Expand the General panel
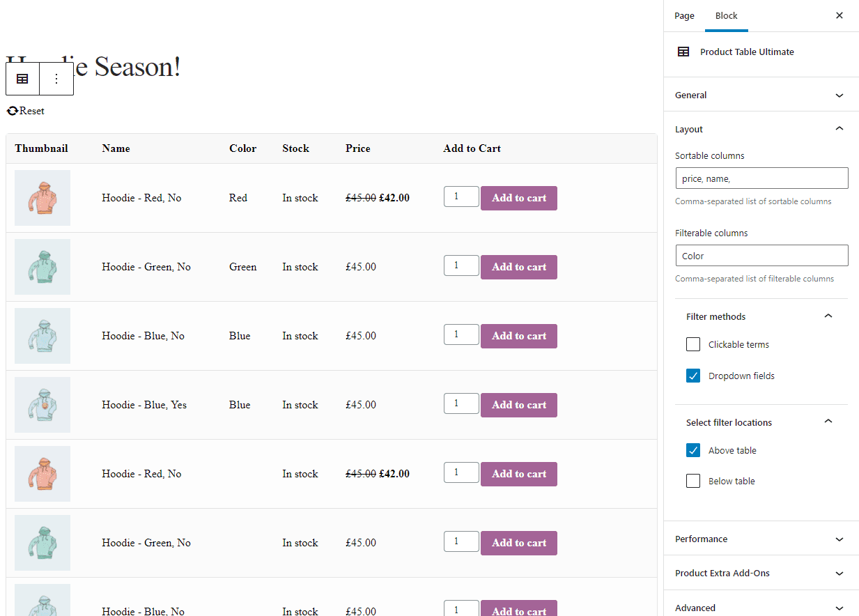859x616 pixels. (761, 95)
